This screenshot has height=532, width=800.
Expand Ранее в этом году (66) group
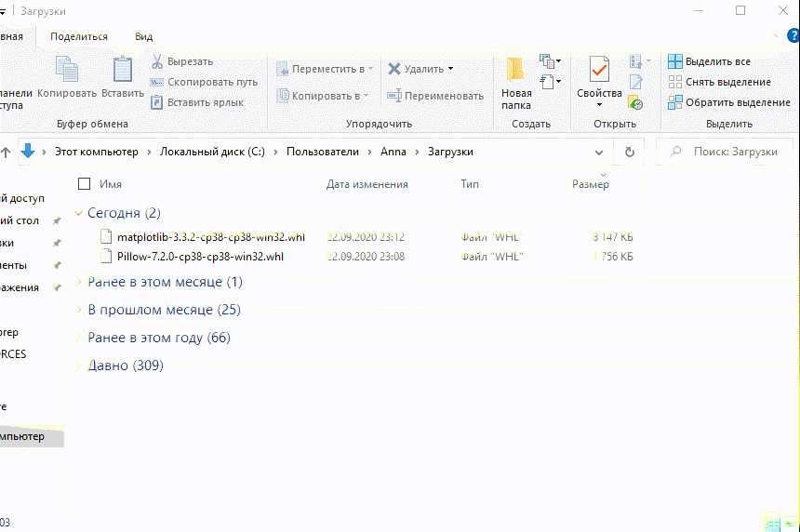(x=78, y=338)
